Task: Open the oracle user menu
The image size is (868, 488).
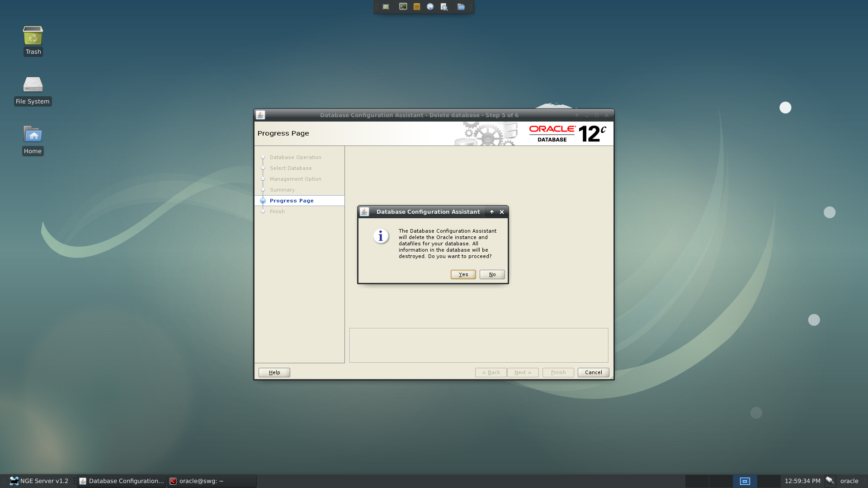Action: (849, 481)
